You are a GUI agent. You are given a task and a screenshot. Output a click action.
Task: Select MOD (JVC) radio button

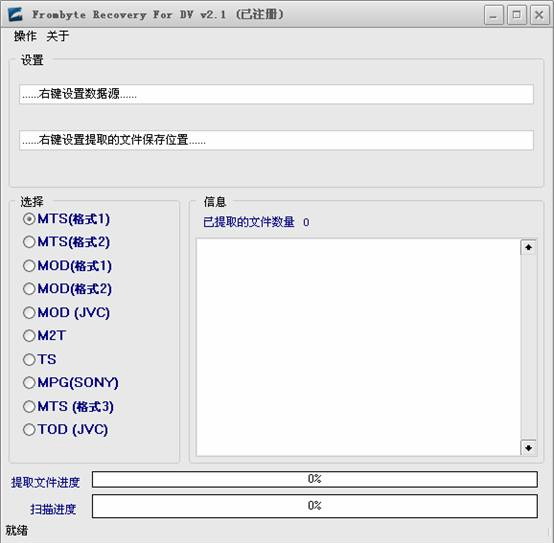point(66,312)
